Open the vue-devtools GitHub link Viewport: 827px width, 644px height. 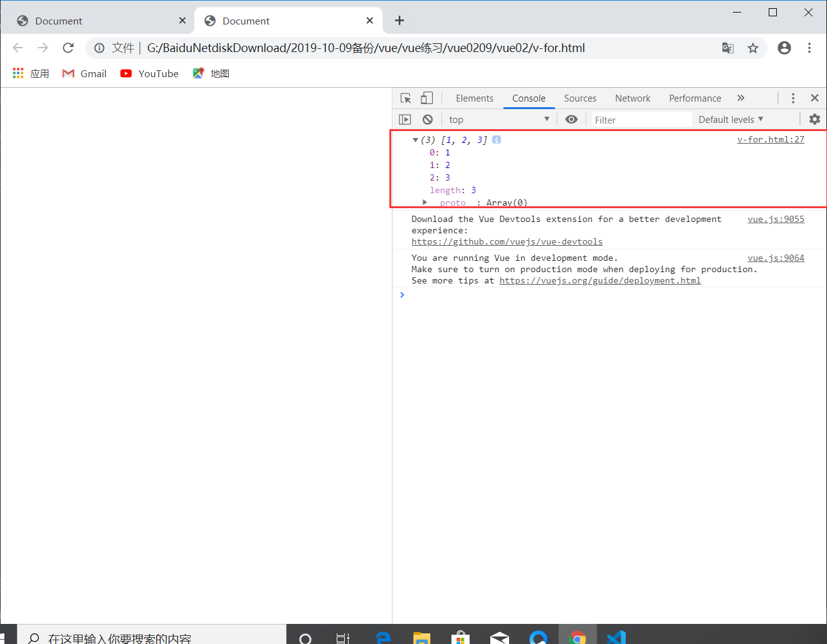click(507, 241)
